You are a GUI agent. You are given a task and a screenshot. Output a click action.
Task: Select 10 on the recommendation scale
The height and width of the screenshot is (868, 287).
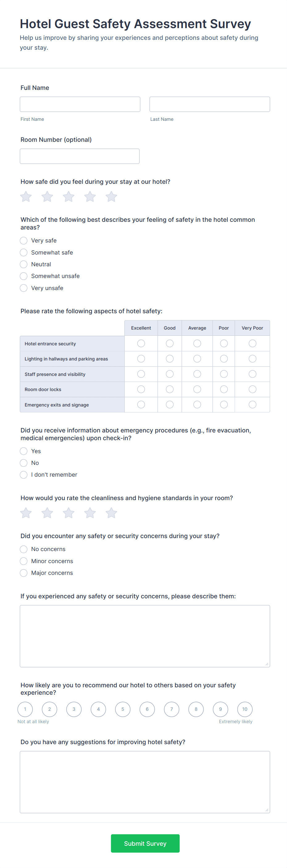pyautogui.click(x=245, y=709)
